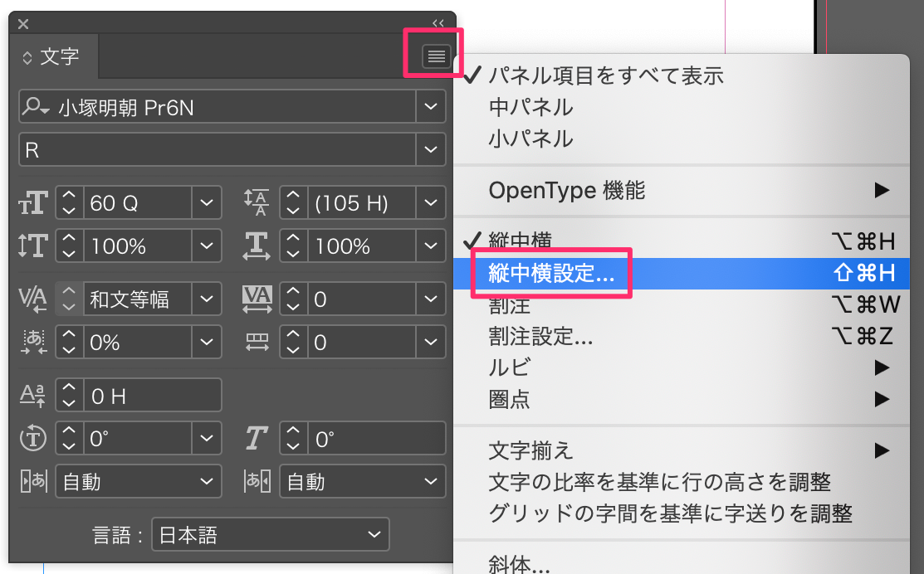Toggle パネル項目をすべて表示 menu item
This screenshot has height=574, width=924.
tap(682, 75)
